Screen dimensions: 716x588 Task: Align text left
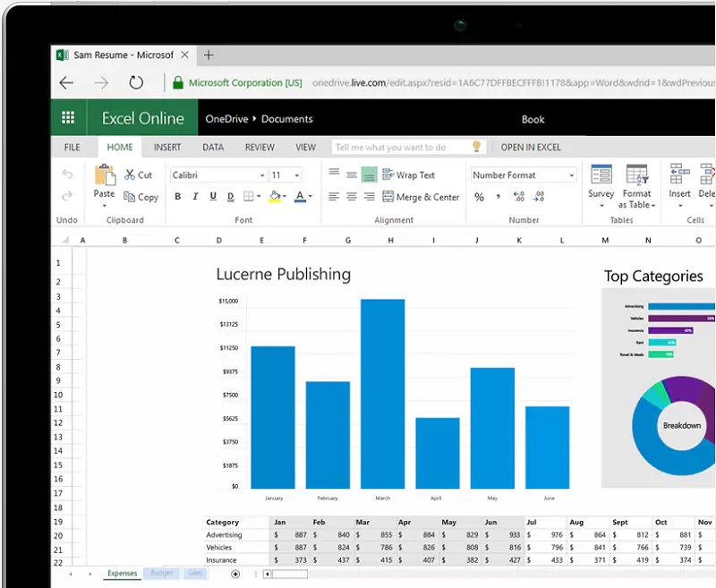pos(334,197)
